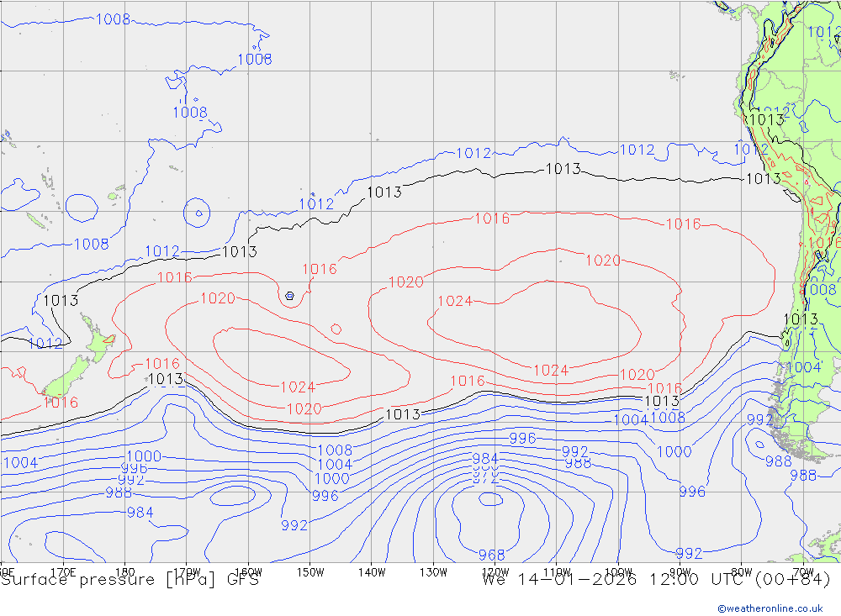Click the 100W longitude axis label
The width and height of the screenshot is (841, 616).
click(618, 572)
